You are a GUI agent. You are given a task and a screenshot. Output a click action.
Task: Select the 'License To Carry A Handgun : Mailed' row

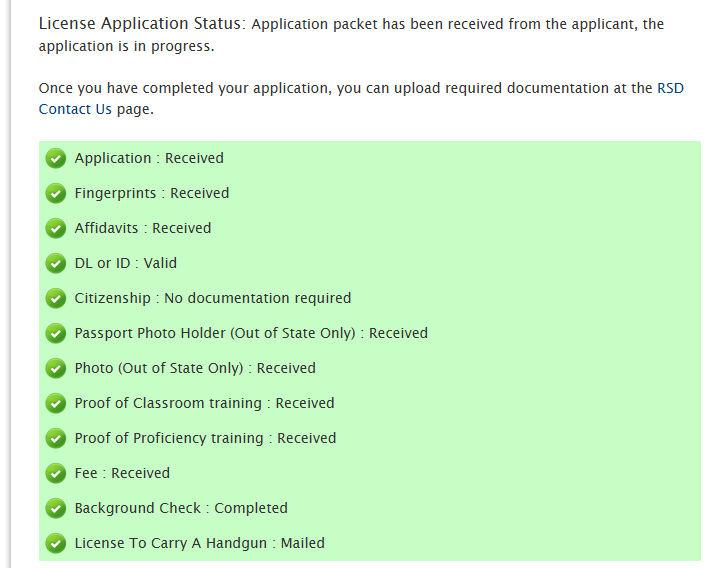tap(199, 543)
